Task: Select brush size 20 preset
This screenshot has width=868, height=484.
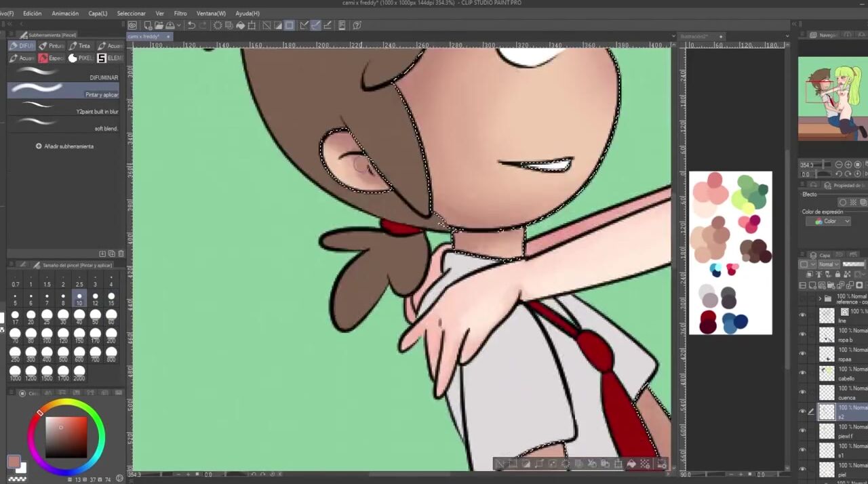Action: tap(31, 316)
